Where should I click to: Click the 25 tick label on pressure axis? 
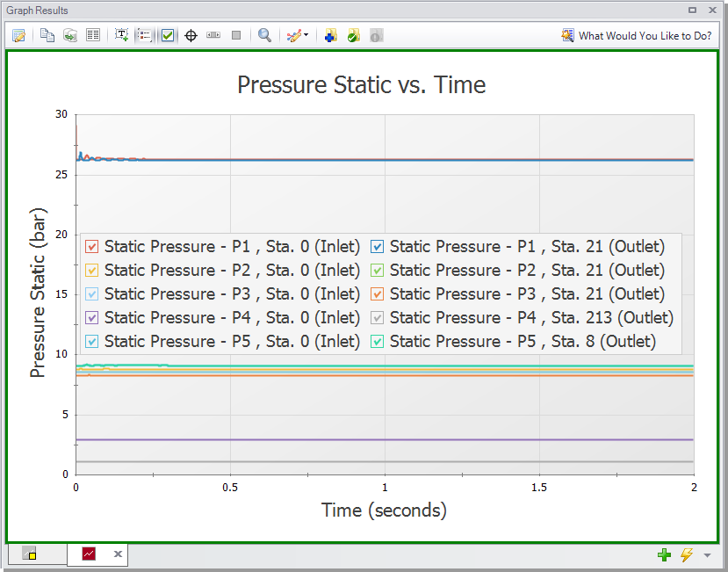tap(61, 175)
